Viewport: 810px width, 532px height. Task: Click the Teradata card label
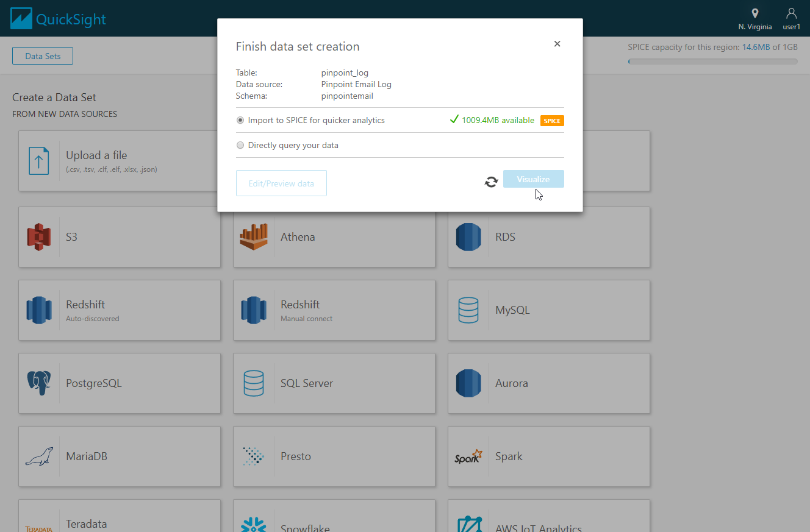point(87,524)
